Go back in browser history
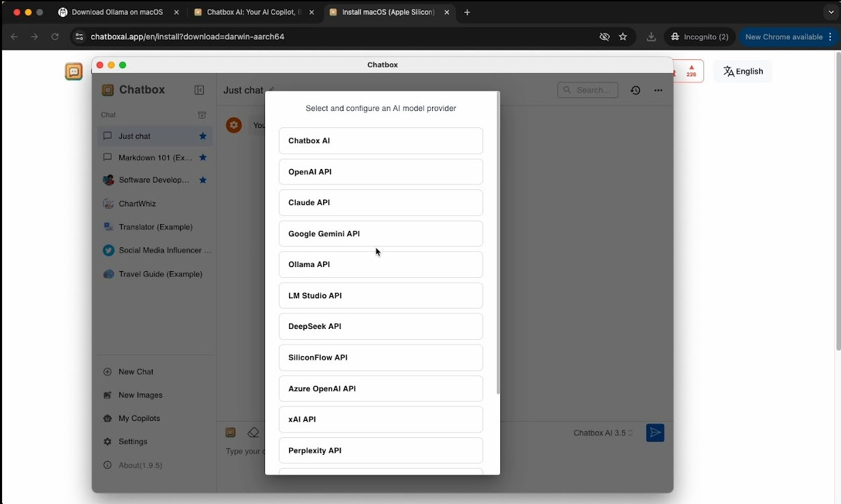 click(x=14, y=37)
